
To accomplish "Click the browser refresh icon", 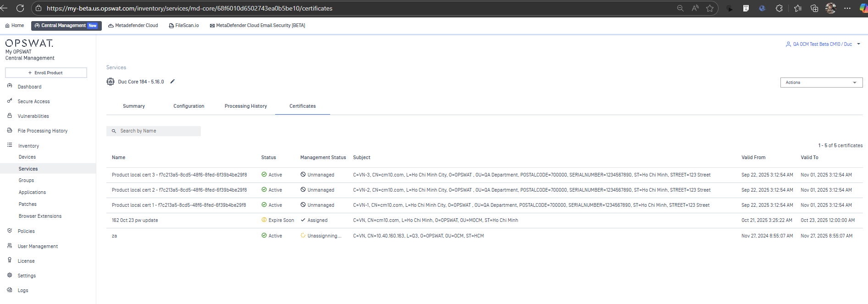I will click(20, 8).
